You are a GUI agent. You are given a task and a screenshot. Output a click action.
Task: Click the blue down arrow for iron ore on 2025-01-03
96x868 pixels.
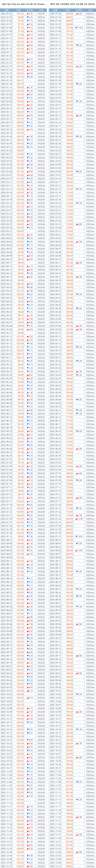[x=28, y=17]
